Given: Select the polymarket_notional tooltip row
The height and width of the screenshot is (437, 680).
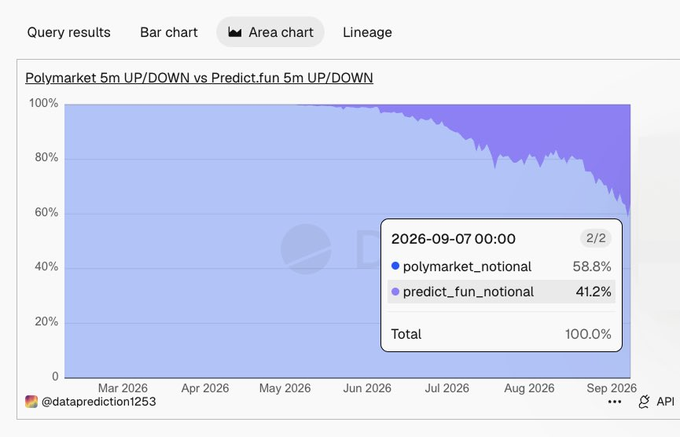Looking at the screenshot, I should pyautogui.click(x=501, y=266).
